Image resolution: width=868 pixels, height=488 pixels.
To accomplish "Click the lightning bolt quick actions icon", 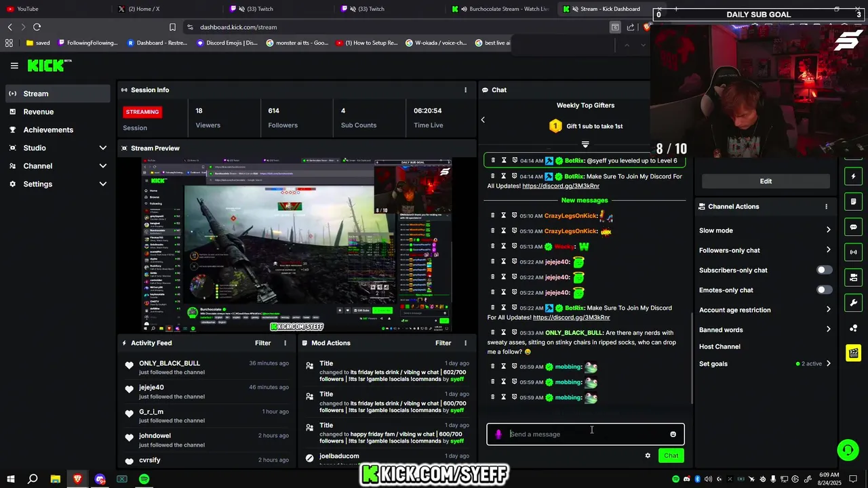I will (854, 176).
